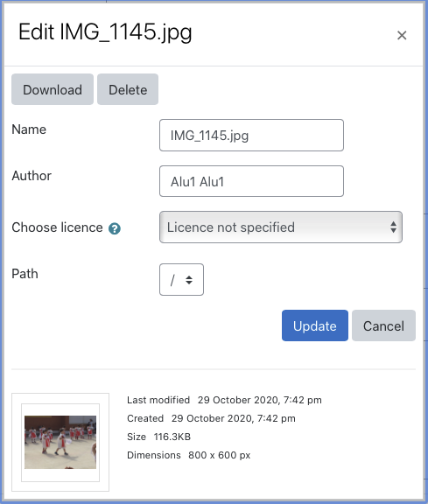
Task: Click the Path selector's arrow indicator
Action: tap(189, 280)
